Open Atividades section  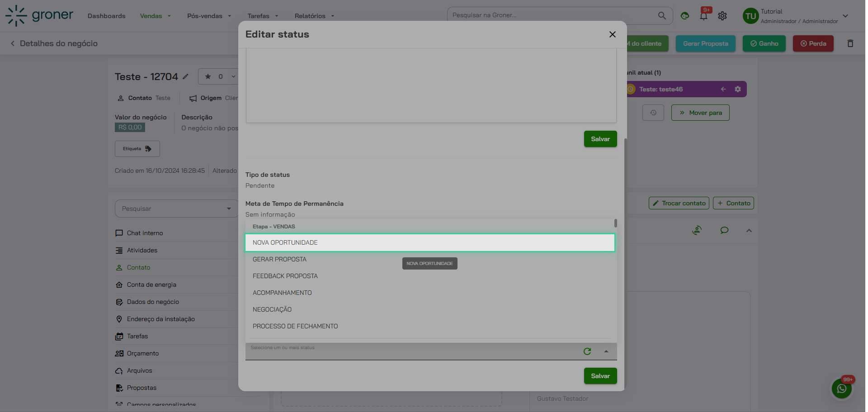pos(142,250)
